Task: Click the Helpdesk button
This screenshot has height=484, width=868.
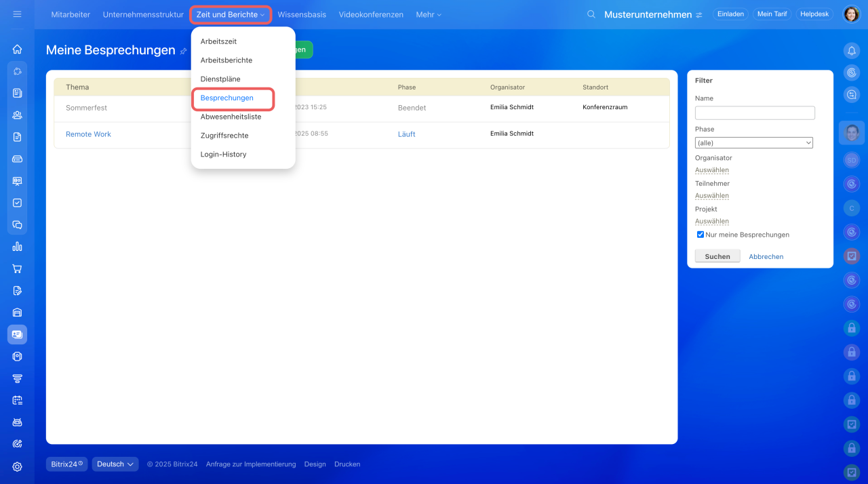Action: coord(814,14)
